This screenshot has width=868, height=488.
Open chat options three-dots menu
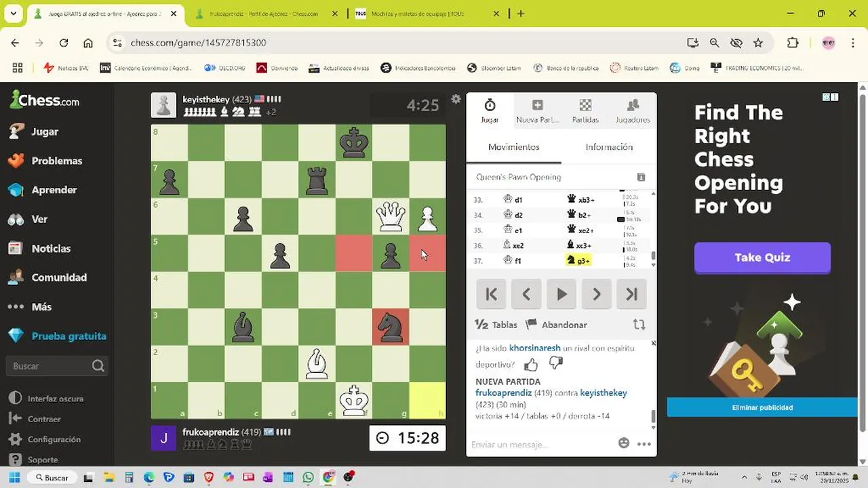click(644, 444)
